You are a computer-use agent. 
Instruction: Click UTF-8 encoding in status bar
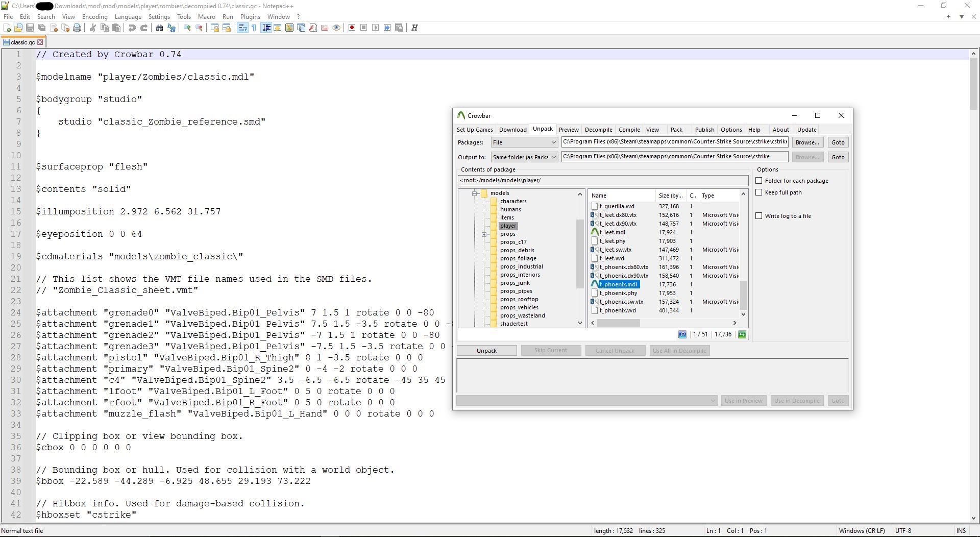tap(903, 531)
